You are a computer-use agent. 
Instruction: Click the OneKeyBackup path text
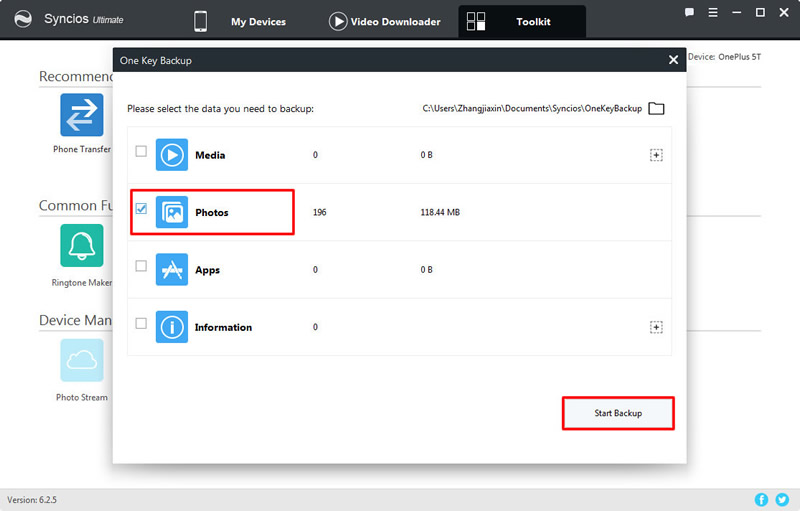coord(532,109)
